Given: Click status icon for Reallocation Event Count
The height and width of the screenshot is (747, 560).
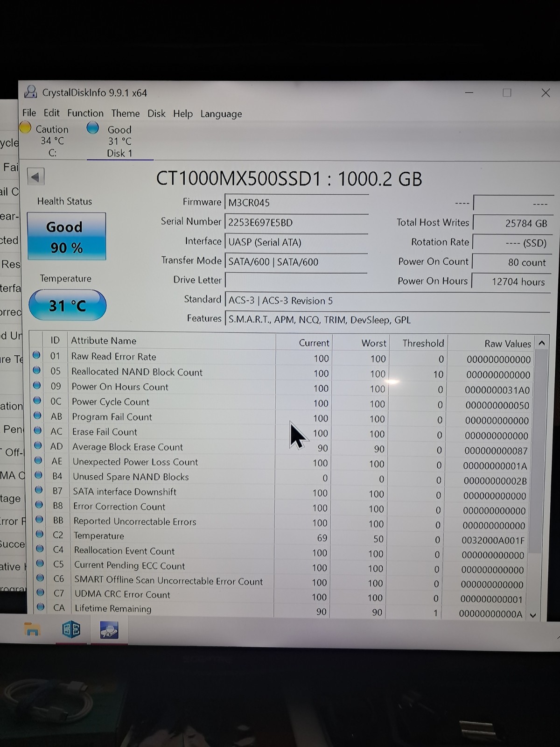Looking at the screenshot, I should [x=40, y=549].
